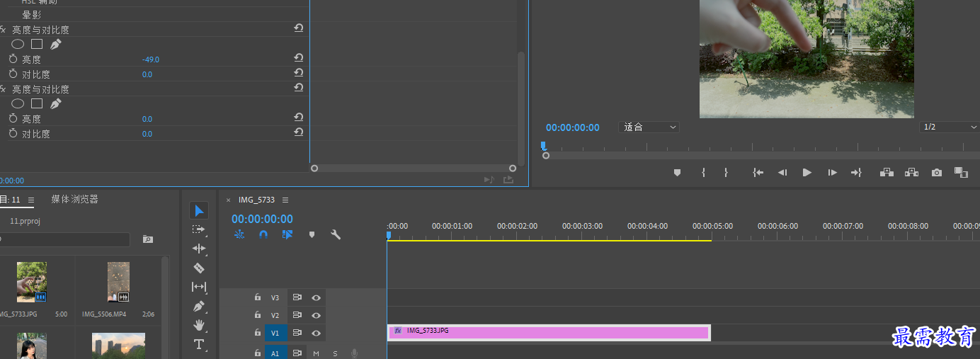Click the timeline timecode 00:00:00:00
The height and width of the screenshot is (359, 980).
point(262,219)
